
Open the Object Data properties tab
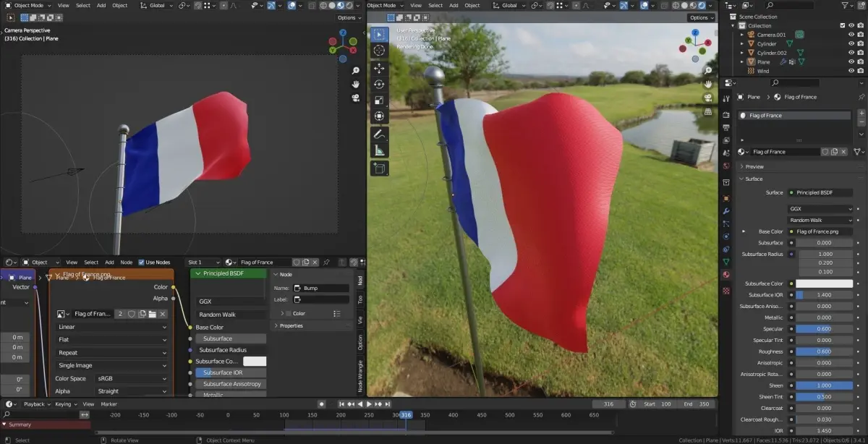726,262
